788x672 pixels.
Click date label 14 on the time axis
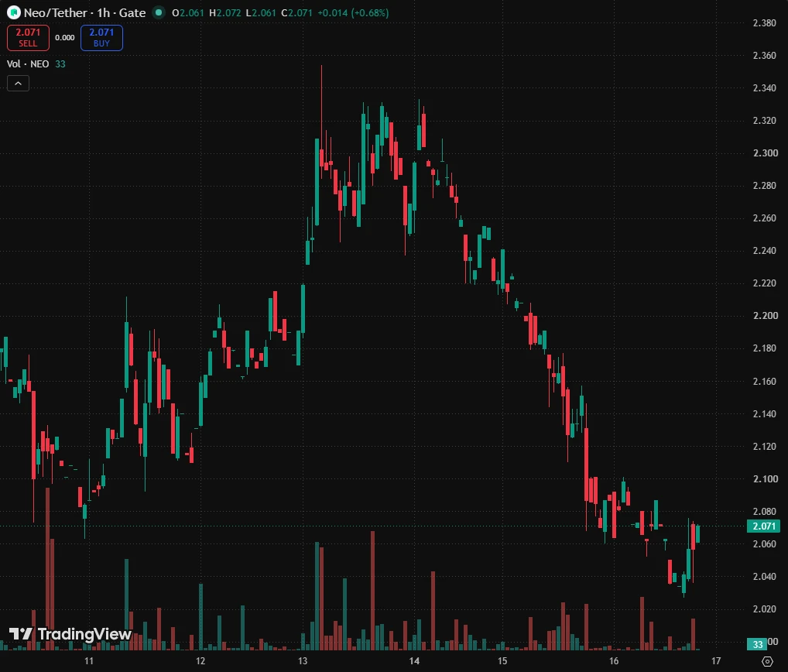click(414, 661)
